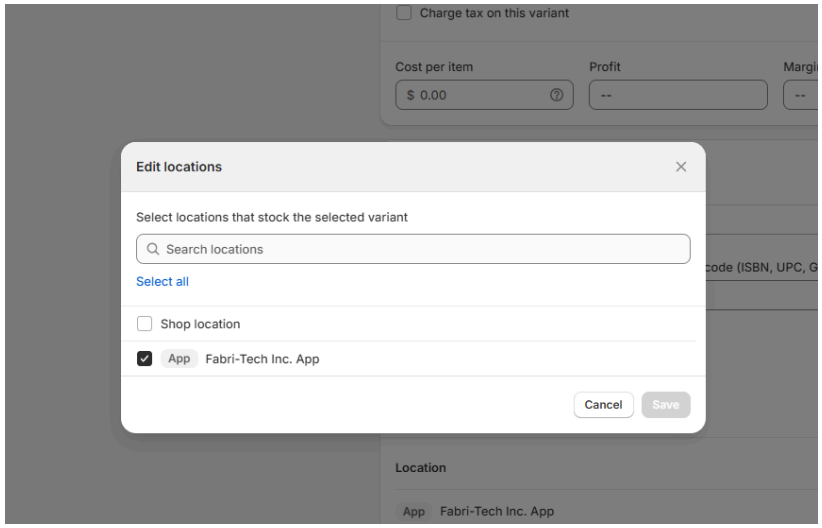The height and width of the screenshot is (528, 822).
Task: Click the Edit locations dialog title
Action: click(179, 167)
